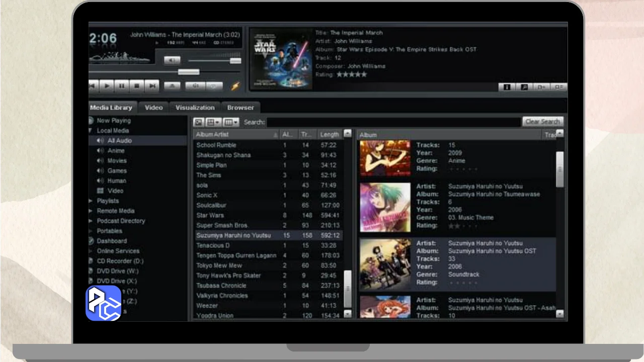Click the speaker icon beside All Audio
This screenshot has height=362, width=644.
(x=100, y=141)
